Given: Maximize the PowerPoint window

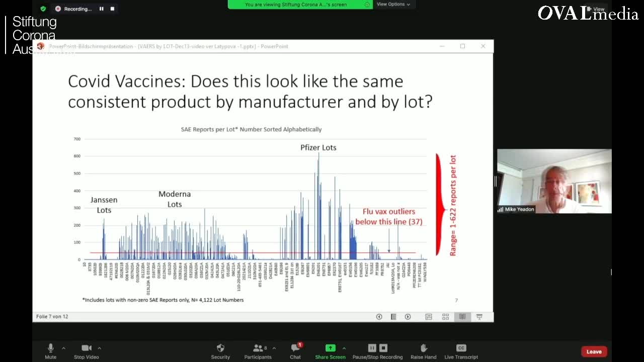Looking at the screenshot, I should [x=462, y=46].
